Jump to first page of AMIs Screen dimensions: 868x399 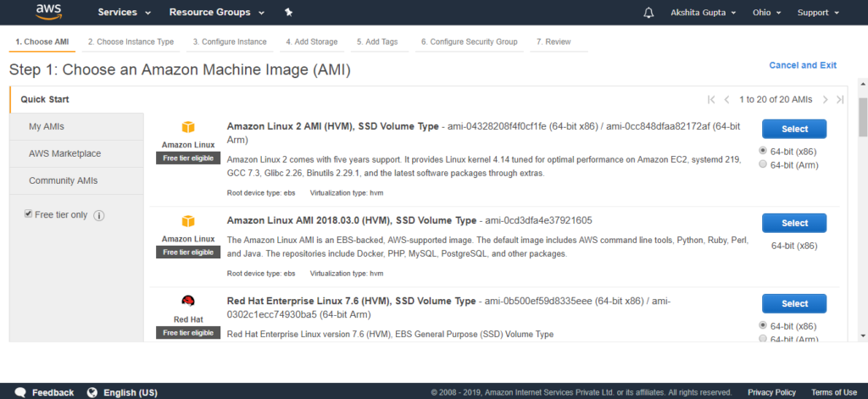(711, 100)
